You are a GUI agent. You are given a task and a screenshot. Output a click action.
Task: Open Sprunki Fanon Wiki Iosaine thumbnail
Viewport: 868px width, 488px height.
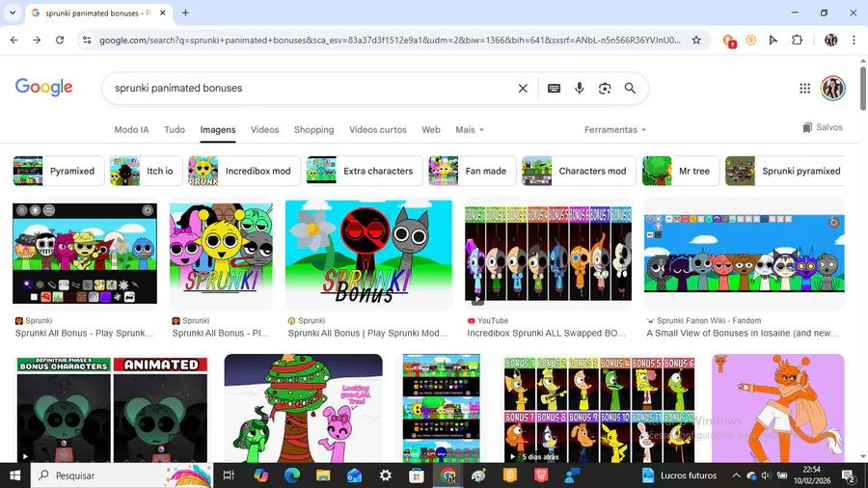[x=744, y=254]
